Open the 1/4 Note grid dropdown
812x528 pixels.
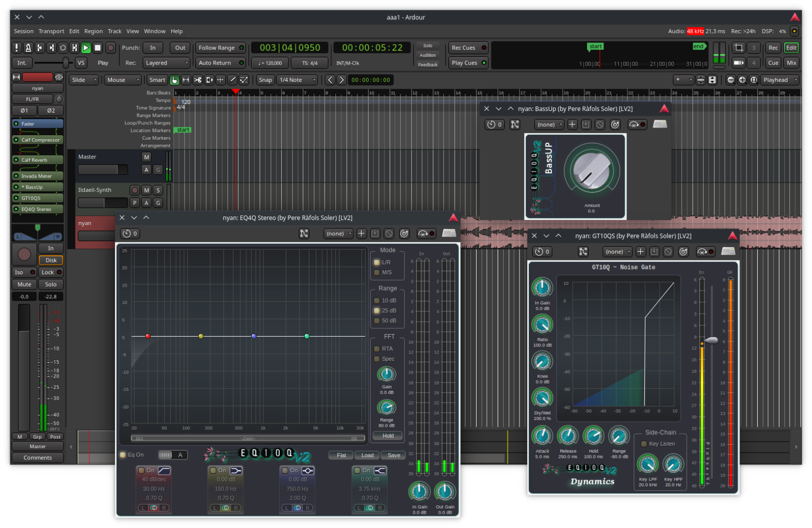click(x=297, y=80)
